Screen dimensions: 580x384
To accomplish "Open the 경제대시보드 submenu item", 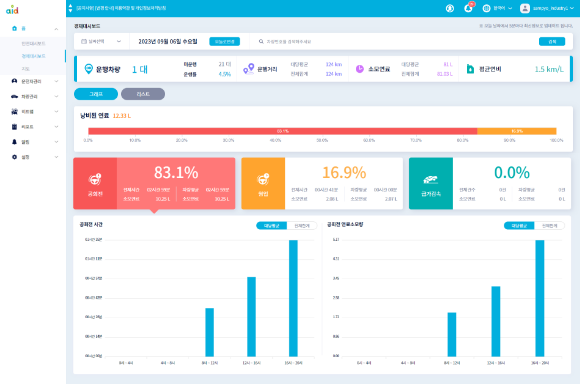I will tap(33, 56).
